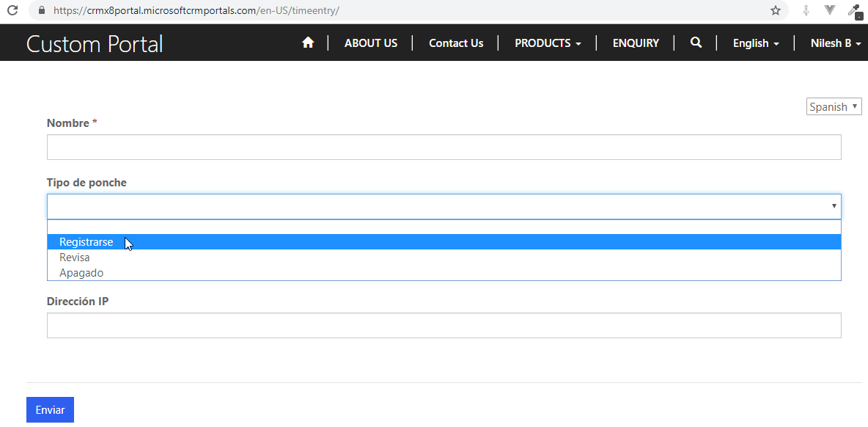Select the Registrarse option
This screenshot has width=868, height=427.
(87, 242)
